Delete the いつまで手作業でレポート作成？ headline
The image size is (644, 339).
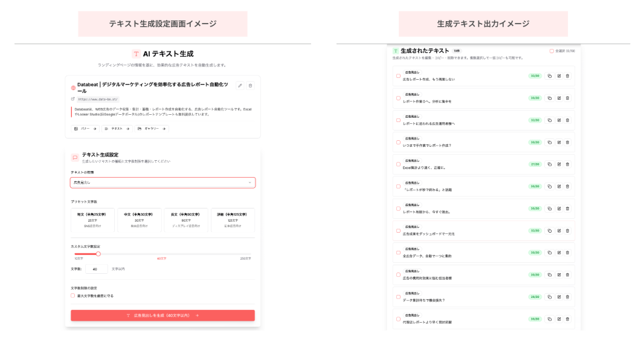(x=568, y=142)
